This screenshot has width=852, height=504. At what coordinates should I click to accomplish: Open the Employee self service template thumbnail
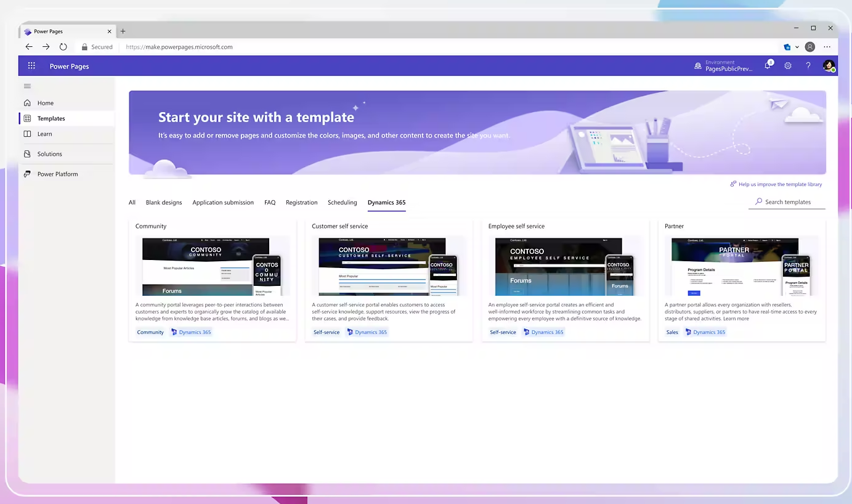click(565, 267)
